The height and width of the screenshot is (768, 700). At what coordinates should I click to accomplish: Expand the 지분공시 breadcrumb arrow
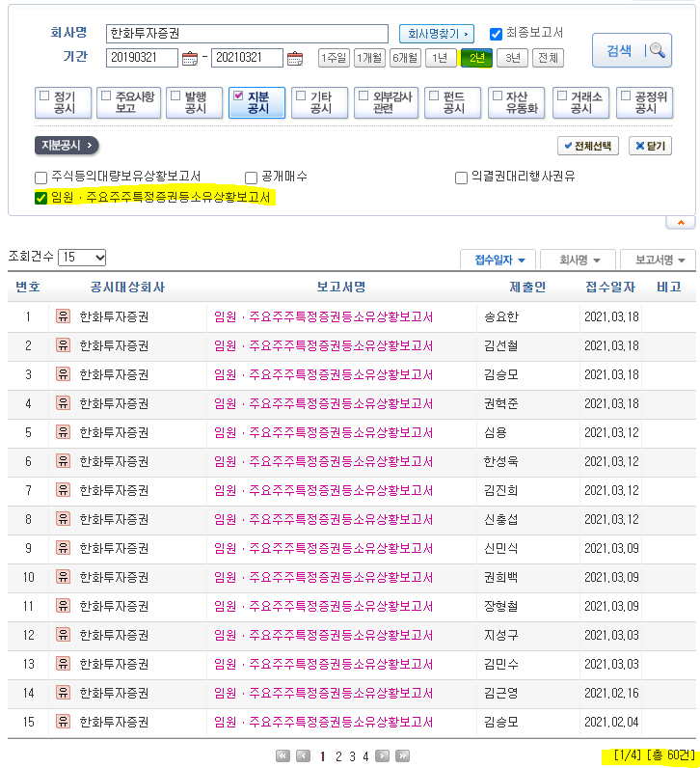67,146
